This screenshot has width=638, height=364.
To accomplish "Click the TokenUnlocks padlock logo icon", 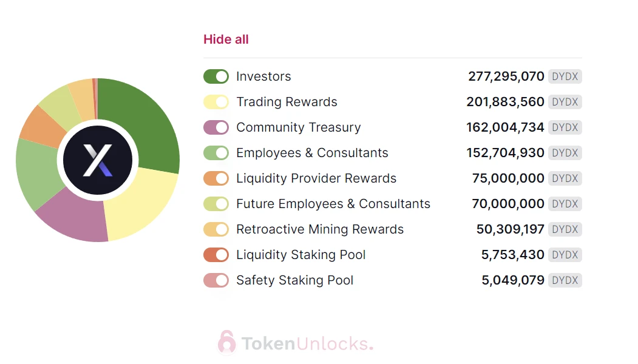I will (226, 343).
